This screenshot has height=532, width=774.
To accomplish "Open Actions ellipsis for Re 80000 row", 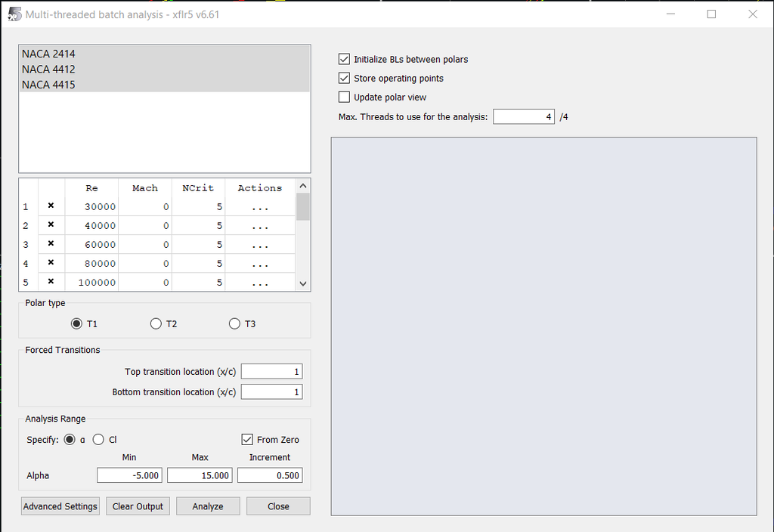I will click(259, 264).
